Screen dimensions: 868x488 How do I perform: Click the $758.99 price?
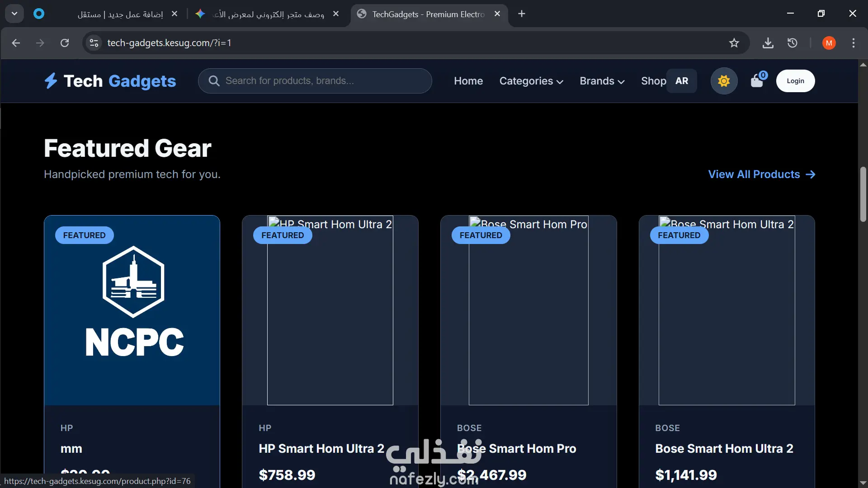(x=287, y=475)
